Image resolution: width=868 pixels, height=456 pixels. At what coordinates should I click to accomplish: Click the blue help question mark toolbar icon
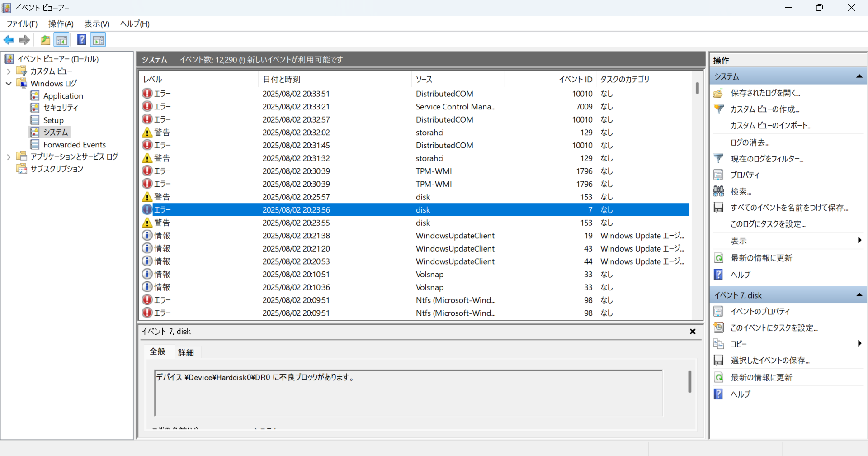81,40
